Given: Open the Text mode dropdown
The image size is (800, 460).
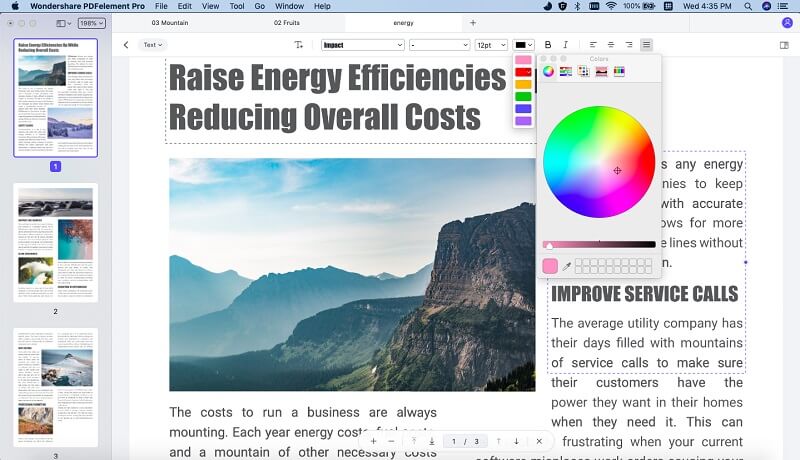Looking at the screenshot, I should [153, 45].
